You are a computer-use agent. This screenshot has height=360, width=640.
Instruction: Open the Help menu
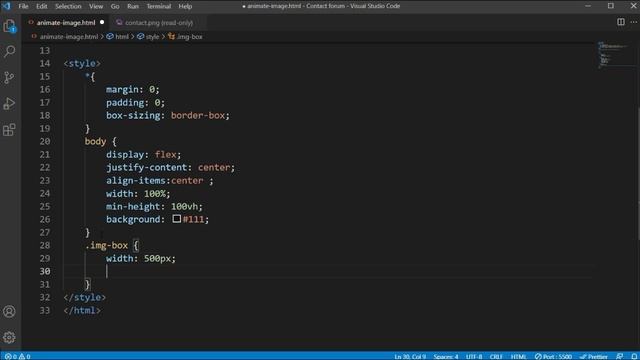(x=185, y=6)
